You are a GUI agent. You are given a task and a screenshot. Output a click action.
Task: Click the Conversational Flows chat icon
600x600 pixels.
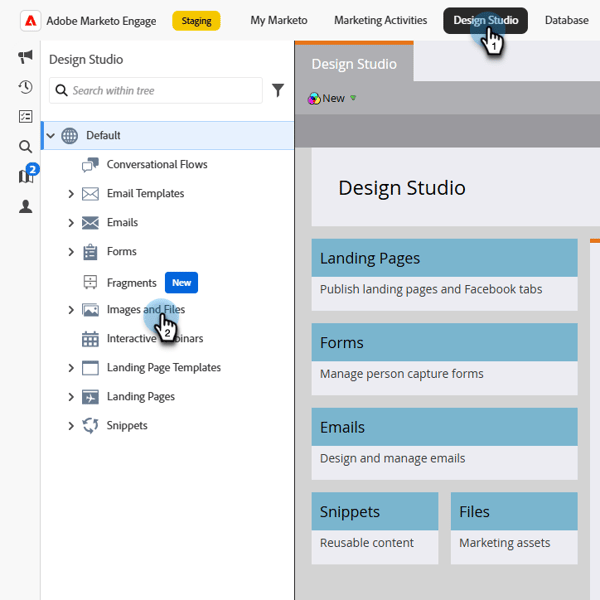pos(90,165)
